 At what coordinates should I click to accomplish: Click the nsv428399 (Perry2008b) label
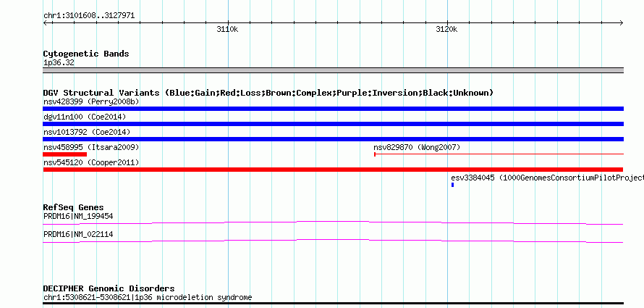tap(91, 101)
